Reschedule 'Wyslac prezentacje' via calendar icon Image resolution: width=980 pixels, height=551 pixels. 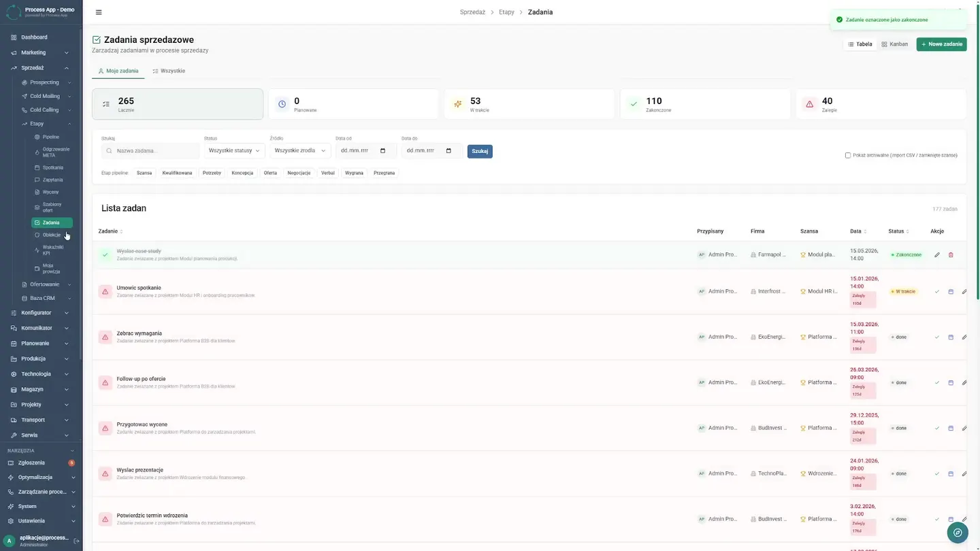(x=951, y=473)
